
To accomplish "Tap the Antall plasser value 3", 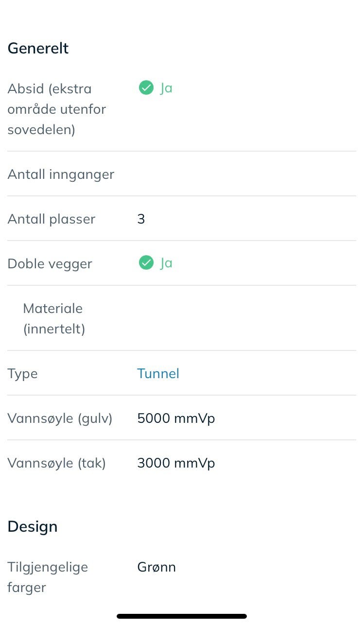I will (141, 219).
